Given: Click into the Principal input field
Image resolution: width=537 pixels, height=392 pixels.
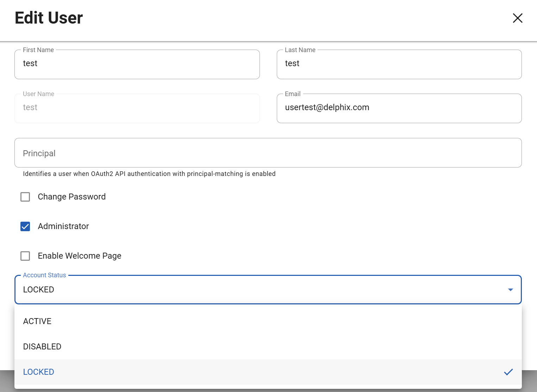Looking at the screenshot, I should pos(268,153).
